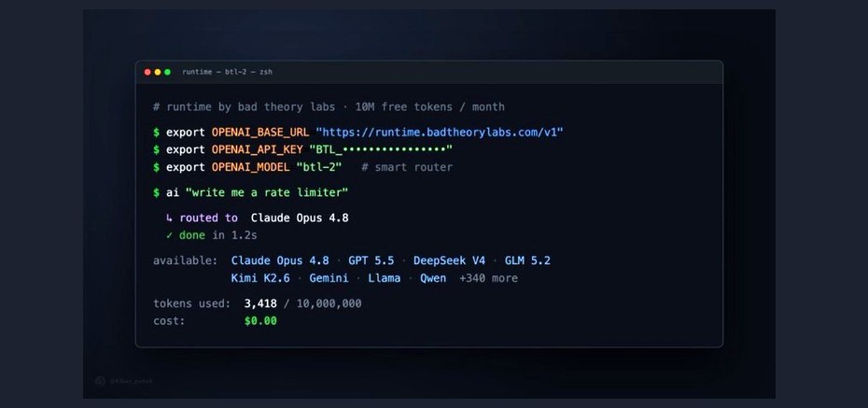The image size is (868, 408).
Task: Click 'GLM 5.2' in available models
Action: (527, 260)
